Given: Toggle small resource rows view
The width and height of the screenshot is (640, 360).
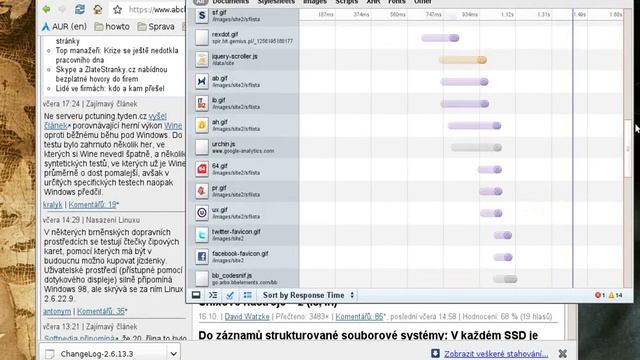Looking at the screenshot, I should coord(247,295).
